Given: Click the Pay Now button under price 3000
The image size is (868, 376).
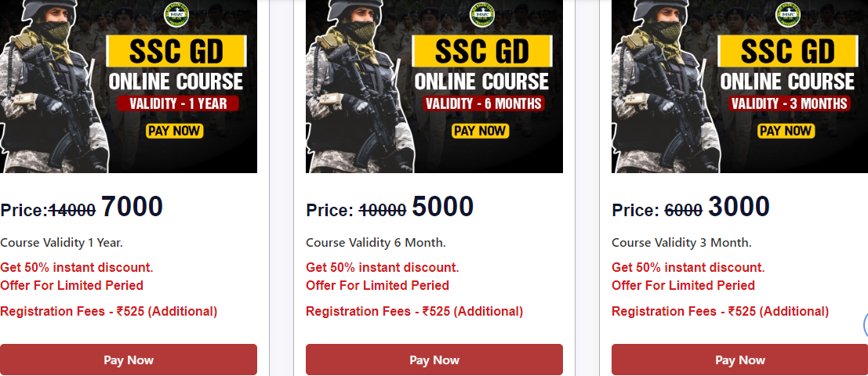Looking at the screenshot, I should (x=739, y=360).
